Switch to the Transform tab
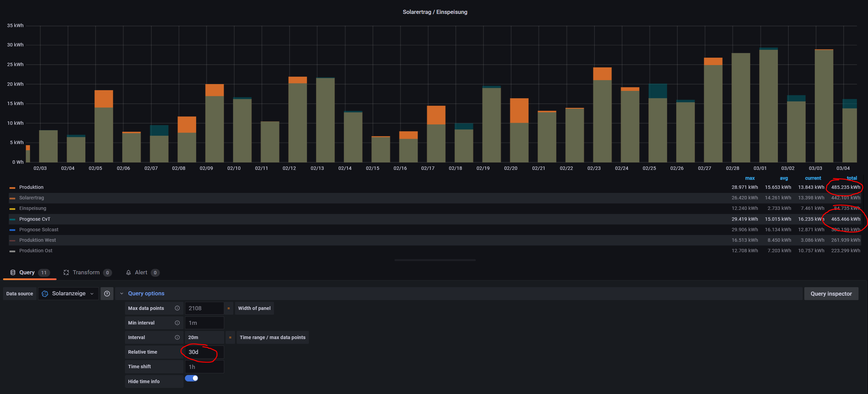Screen dimensions: 868x394 click(86, 273)
